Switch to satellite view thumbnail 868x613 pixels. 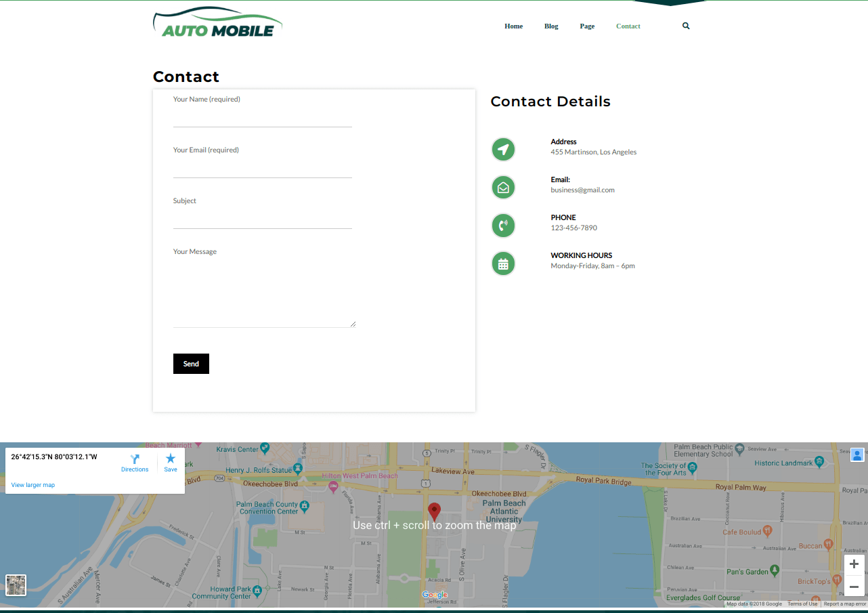[x=16, y=585]
